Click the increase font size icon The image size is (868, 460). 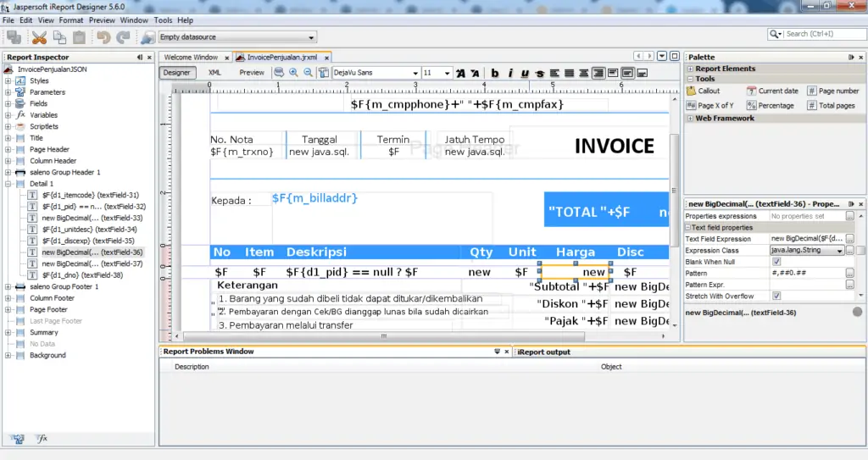click(x=460, y=73)
